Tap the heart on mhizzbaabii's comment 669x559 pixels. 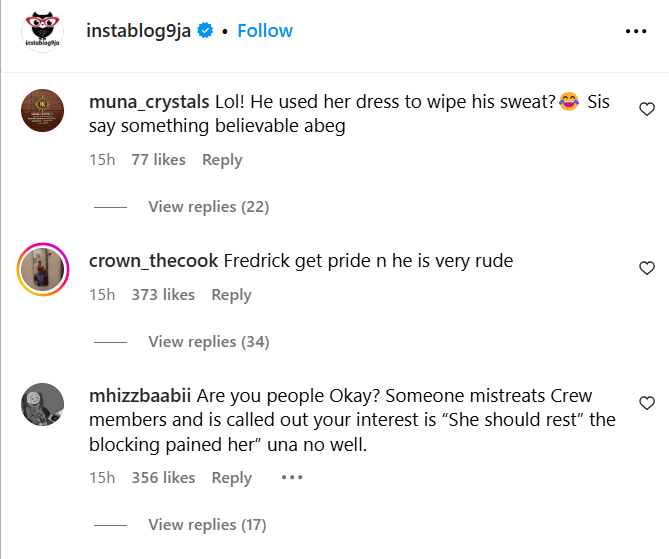tap(647, 403)
